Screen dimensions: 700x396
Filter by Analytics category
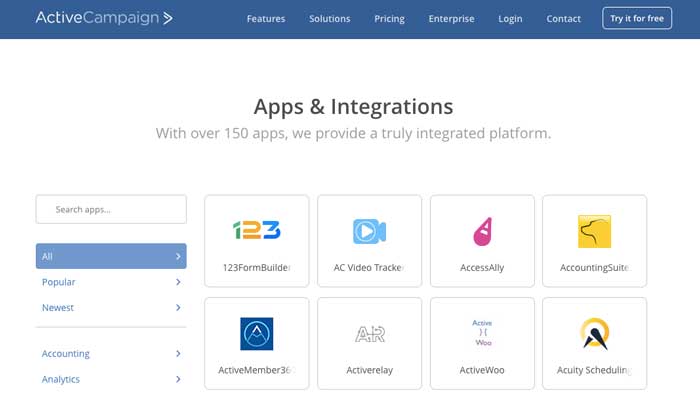pyautogui.click(x=111, y=379)
